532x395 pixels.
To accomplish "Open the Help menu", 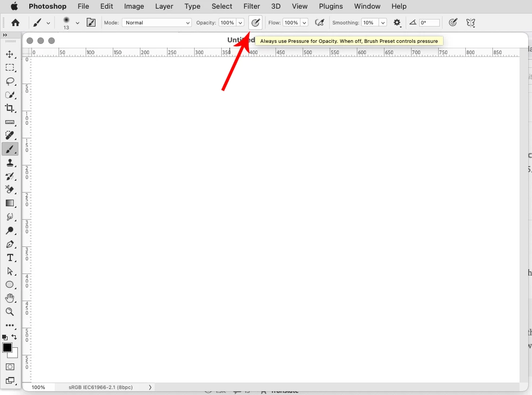I will (x=399, y=7).
